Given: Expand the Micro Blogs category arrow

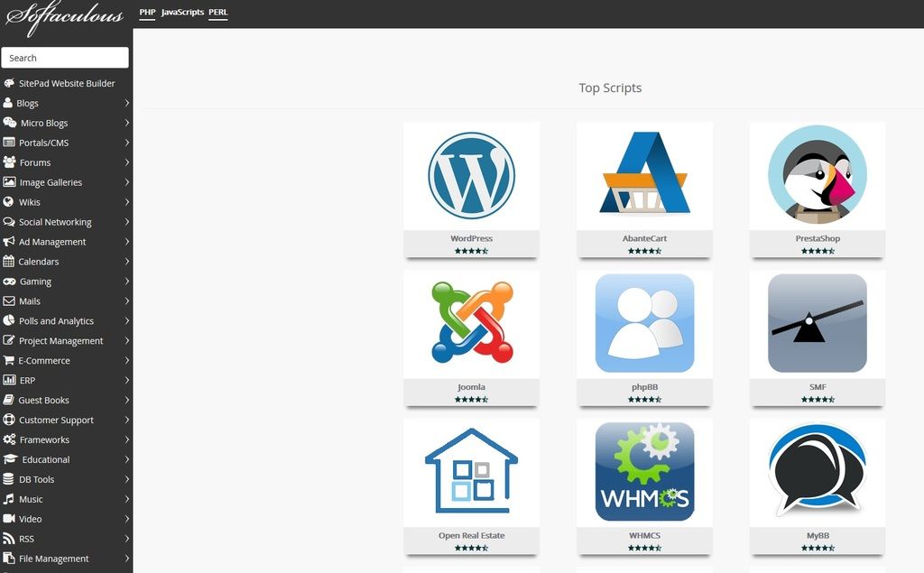Looking at the screenshot, I should (x=126, y=123).
